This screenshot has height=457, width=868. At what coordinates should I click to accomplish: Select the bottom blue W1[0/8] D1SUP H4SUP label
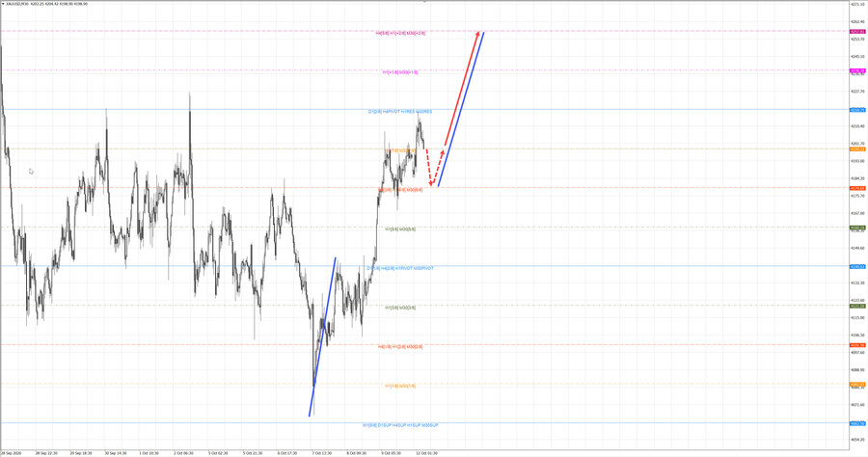pyautogui.click(x=400, y=425)
